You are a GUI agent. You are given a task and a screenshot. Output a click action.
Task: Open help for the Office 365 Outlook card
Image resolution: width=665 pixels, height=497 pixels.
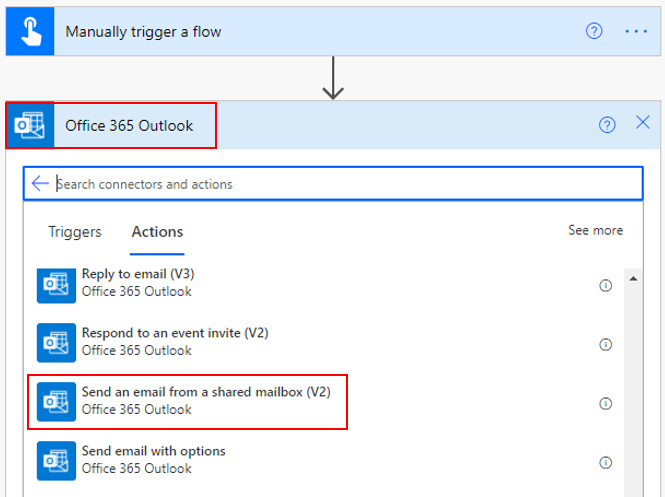coord(607,125)
